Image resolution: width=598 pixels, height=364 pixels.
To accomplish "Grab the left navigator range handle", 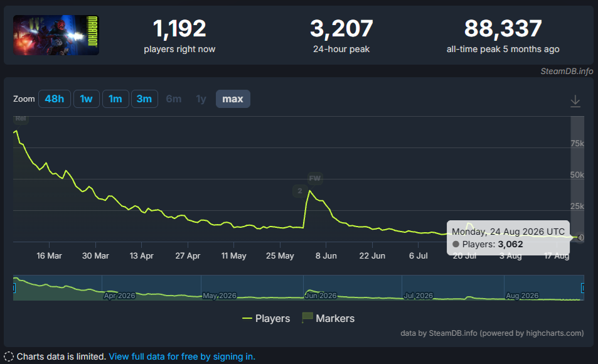I will pyautogui.click(x=14, y=287).
